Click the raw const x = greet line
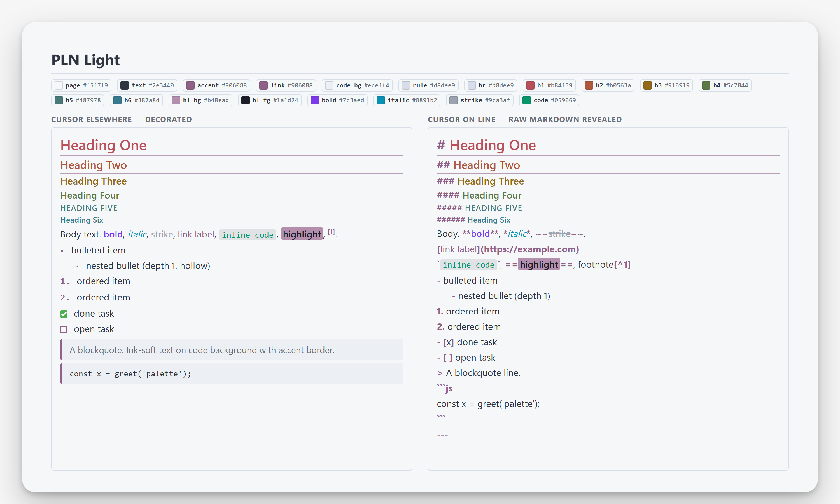The height and width of the screenshot is (504, 840). pyautogui.click(x=488, y=404)
